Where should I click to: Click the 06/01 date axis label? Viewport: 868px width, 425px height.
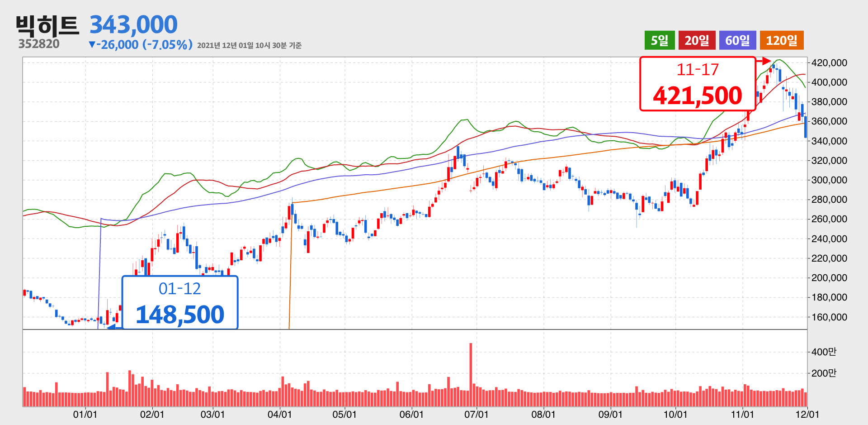(411, 414)
